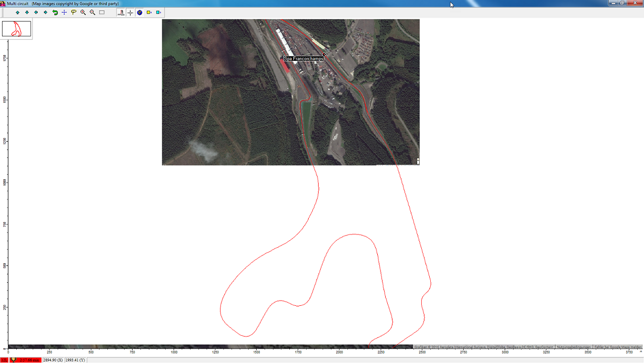Open the Nutzungsbedingungen link
This screenshot has width=644, height=363.
[x=574, y=347]
